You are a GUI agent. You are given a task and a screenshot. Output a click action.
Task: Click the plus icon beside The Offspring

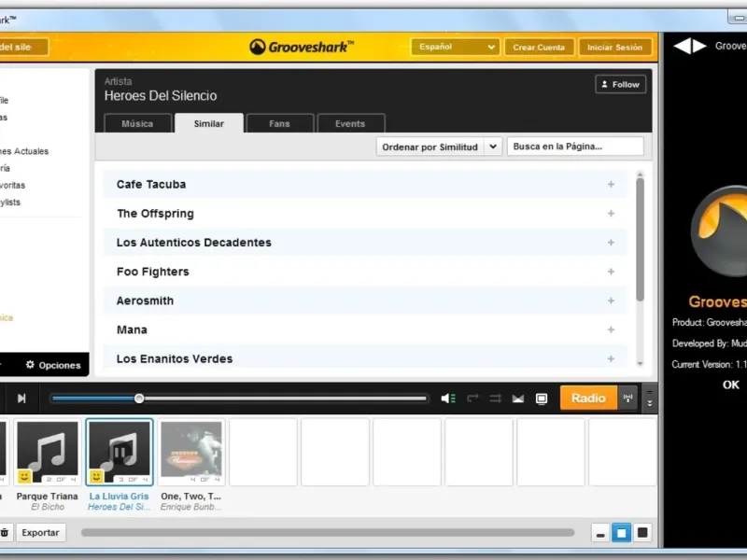tap(611, 214)
